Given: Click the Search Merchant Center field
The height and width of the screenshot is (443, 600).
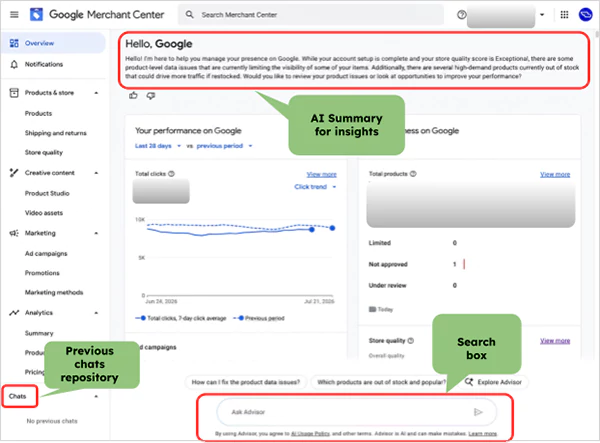Looking at the screenshot, I should (x=311, y=15).
